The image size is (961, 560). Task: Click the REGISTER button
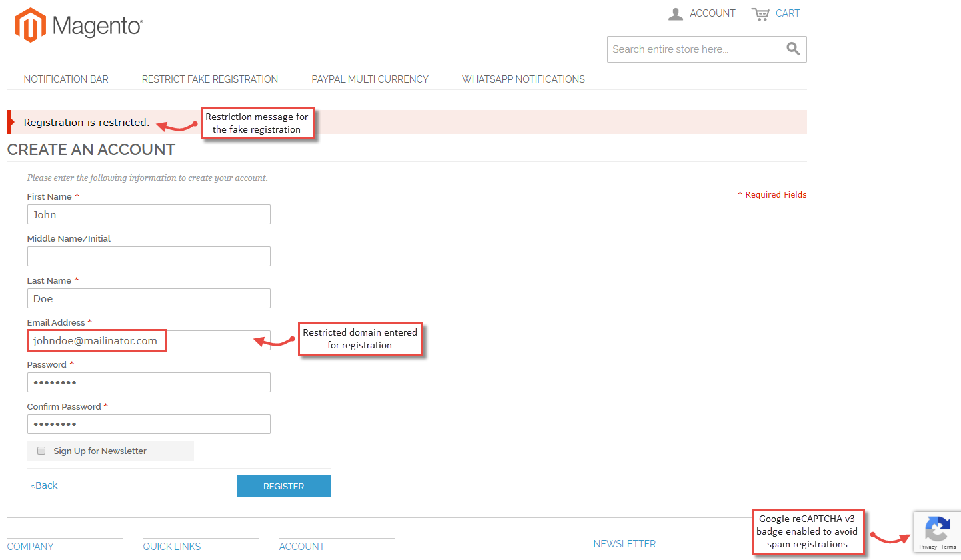(x=283, y=486)
